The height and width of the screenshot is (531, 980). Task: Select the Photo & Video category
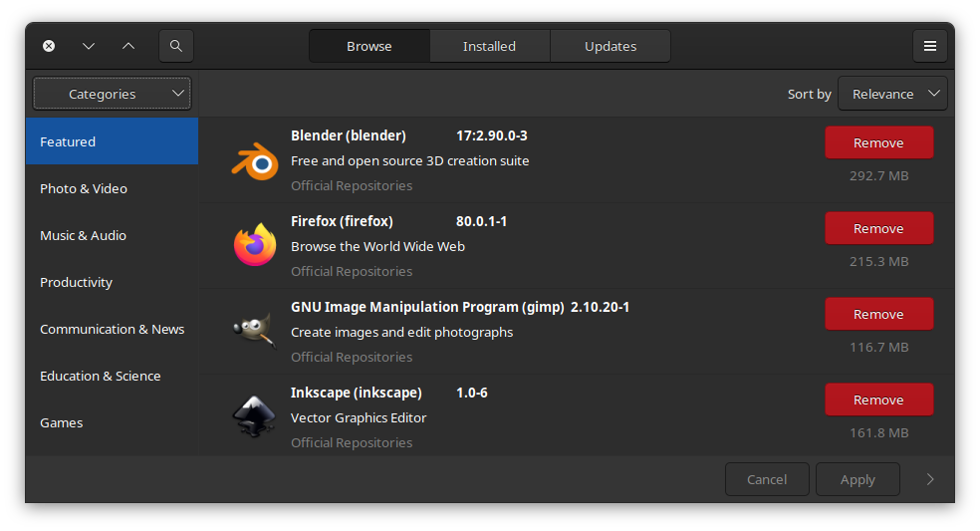(112, 188)
